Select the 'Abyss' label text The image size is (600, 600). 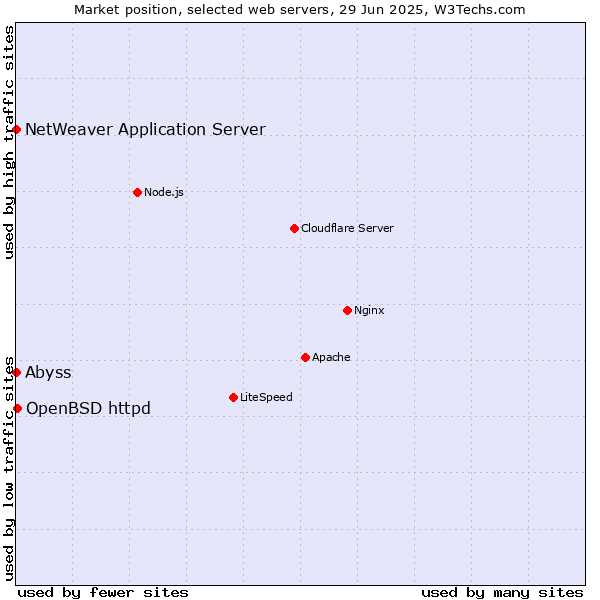48,373
